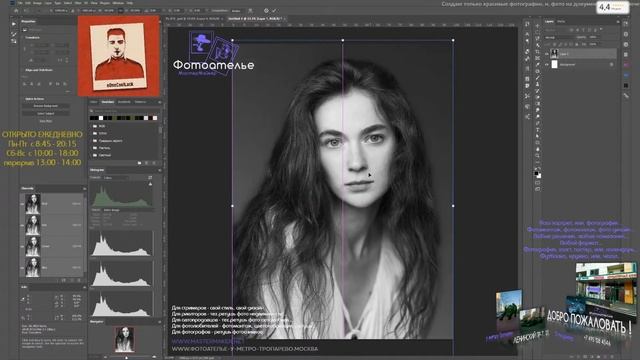Screen dimensions: 640x360
Task: Turn layer filtering on or off
Action: 601,29
